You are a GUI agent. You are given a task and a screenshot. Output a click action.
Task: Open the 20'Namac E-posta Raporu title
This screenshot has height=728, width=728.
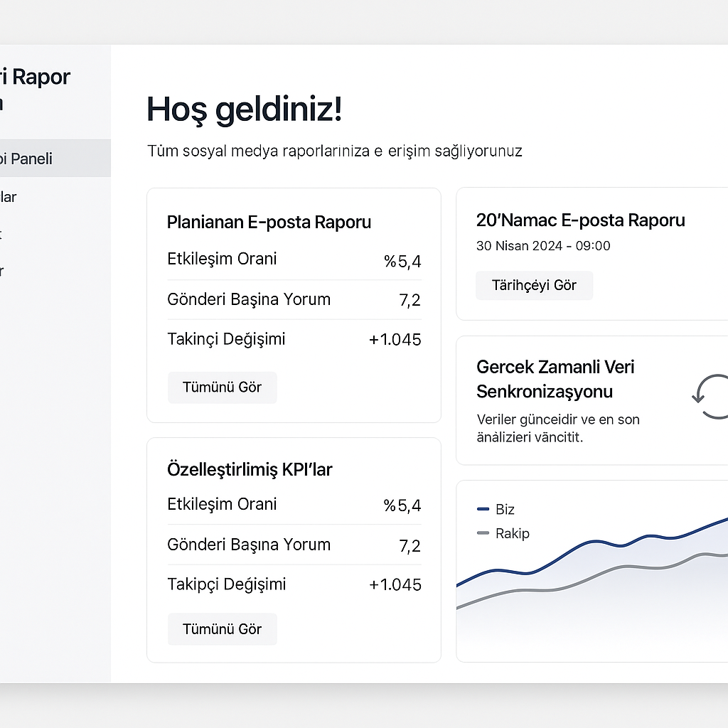click(x=580, y=220)
